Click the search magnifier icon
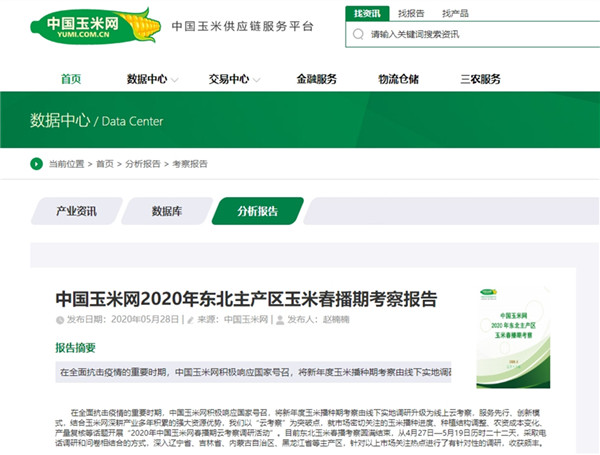600x455 pixels. click(358, 34)
